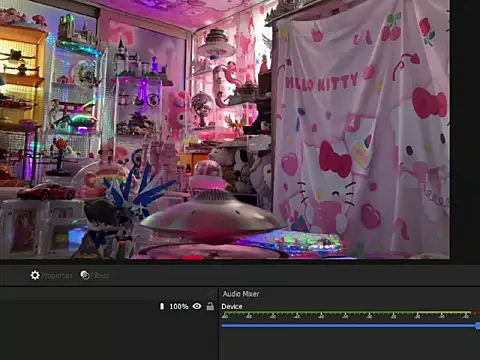Select the Device audio source label

click(x=232, y=306)
